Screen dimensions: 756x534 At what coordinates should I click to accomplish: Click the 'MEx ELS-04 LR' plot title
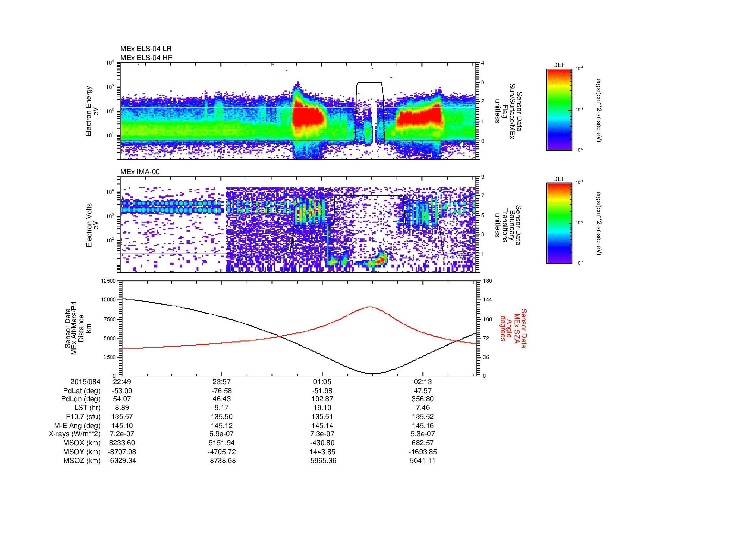[146, 49]
